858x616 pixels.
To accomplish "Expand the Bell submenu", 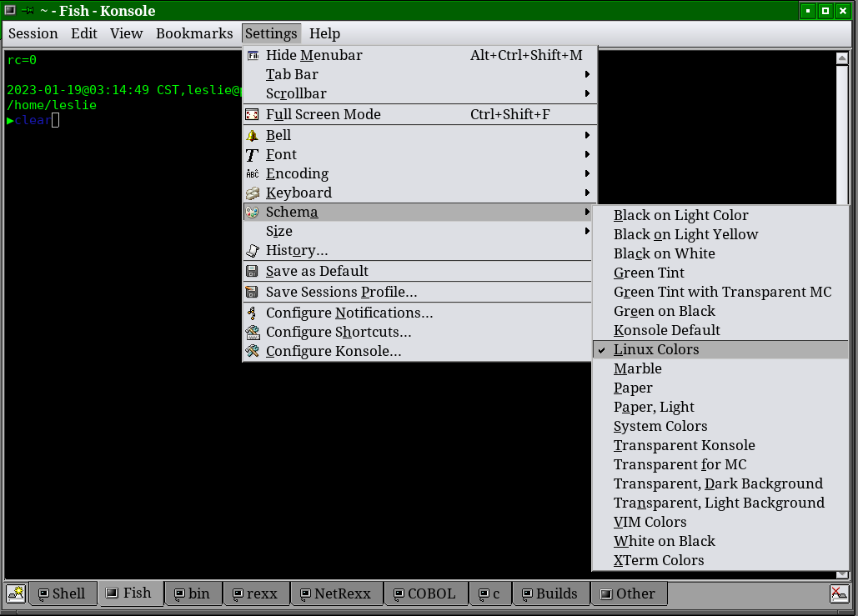I will click(419, 135).
